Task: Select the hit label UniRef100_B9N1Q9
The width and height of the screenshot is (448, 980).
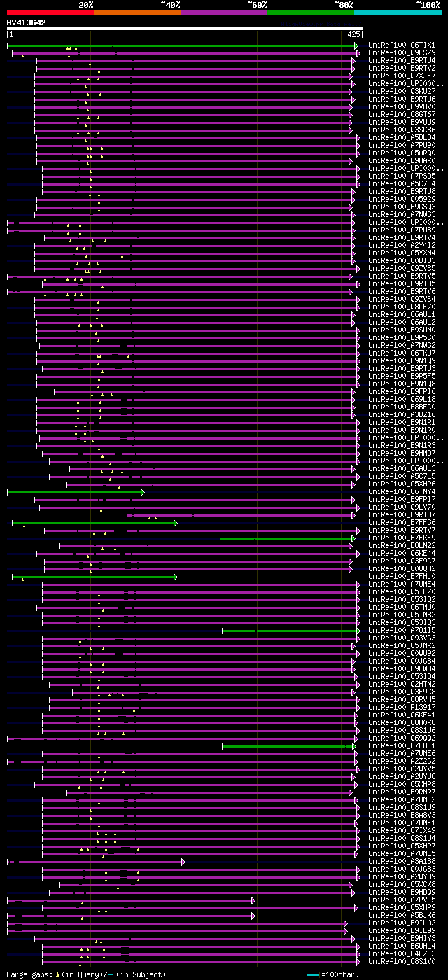Action: (401, 360)
